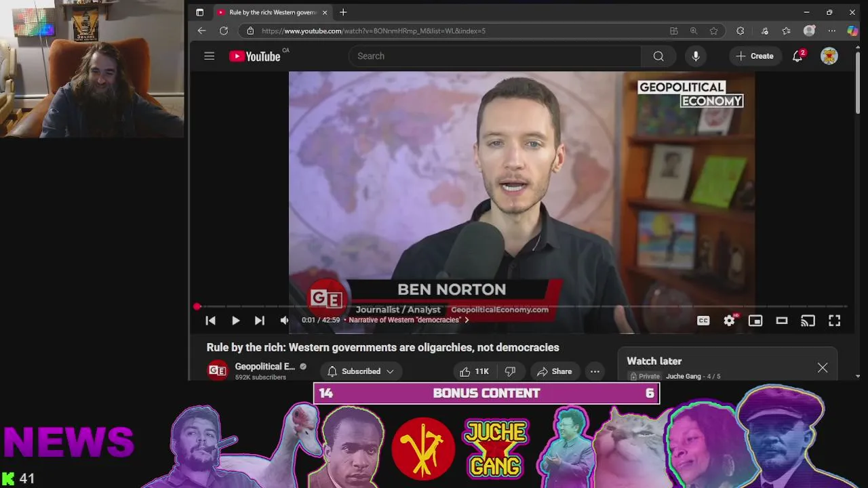
Task: Open the YouTube guide hamburger menu
Action: tap(209, 56)
